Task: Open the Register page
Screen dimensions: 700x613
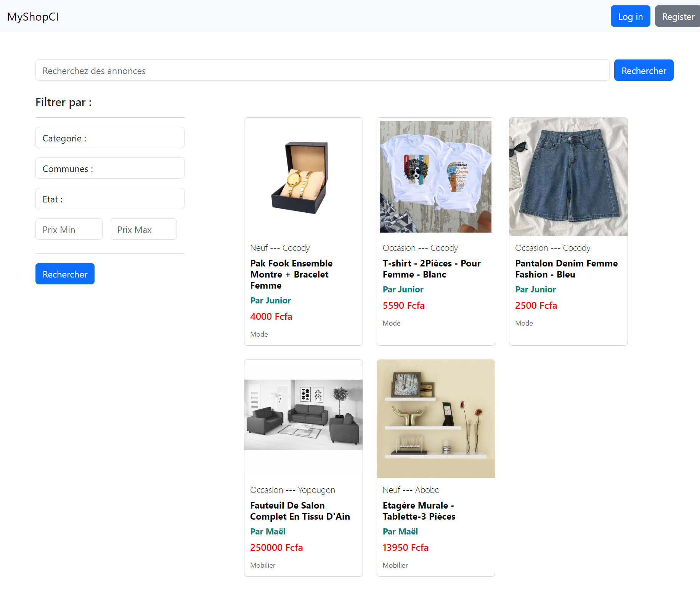Action: (x=678, y=16)
